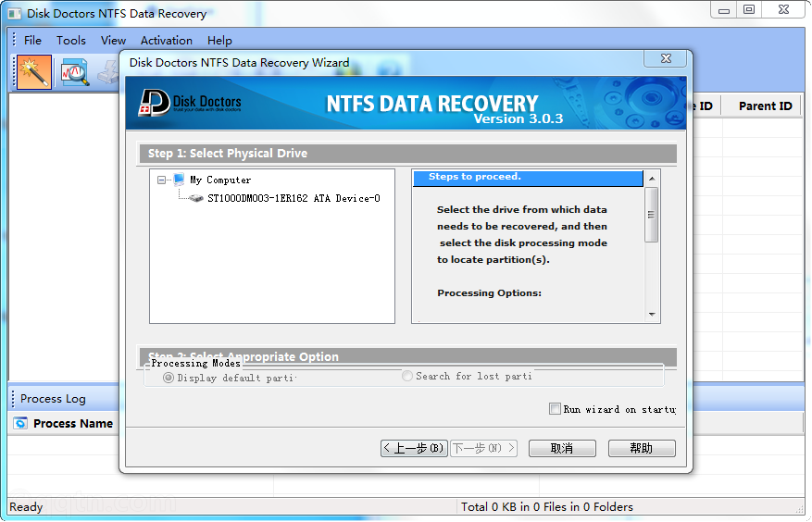Click the My Computer icon in tree
Screen dimensions: 812x522
tap(179, 180)
